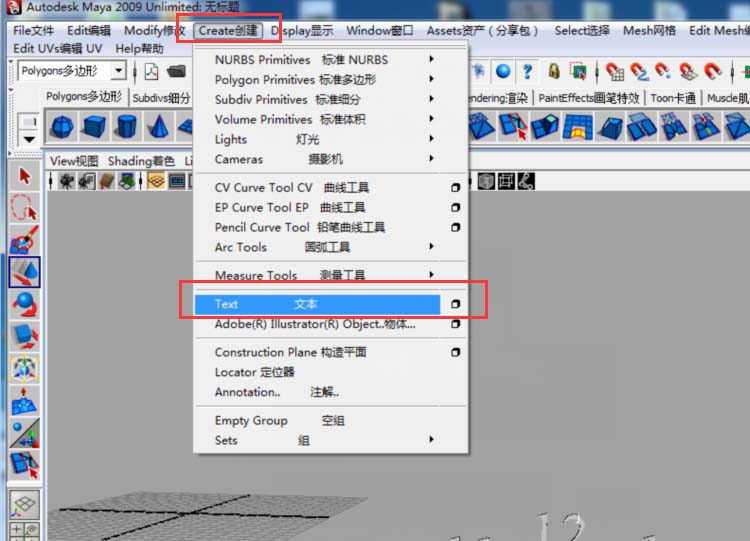
Task: Activate the Scale tool
Action: click(x=24, y=337)
